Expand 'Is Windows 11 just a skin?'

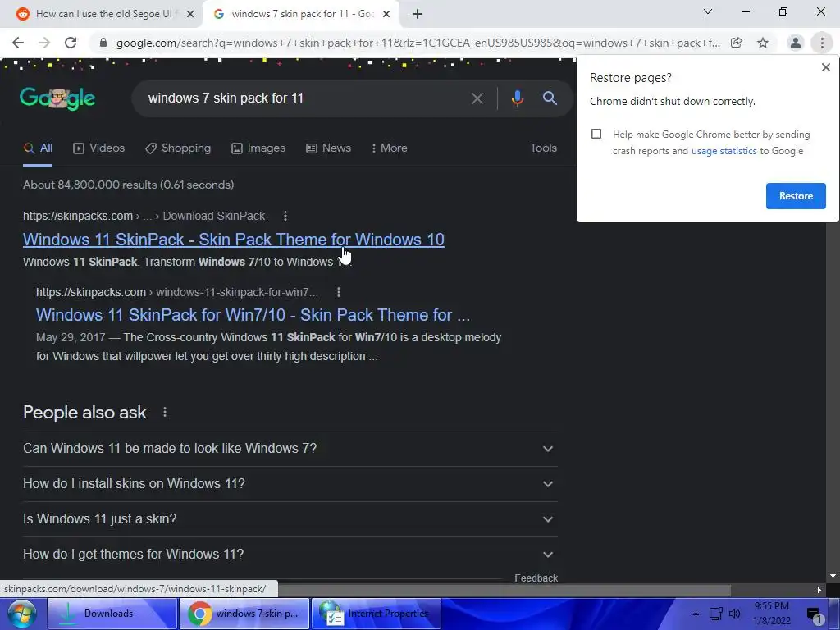tap(290, 519)
